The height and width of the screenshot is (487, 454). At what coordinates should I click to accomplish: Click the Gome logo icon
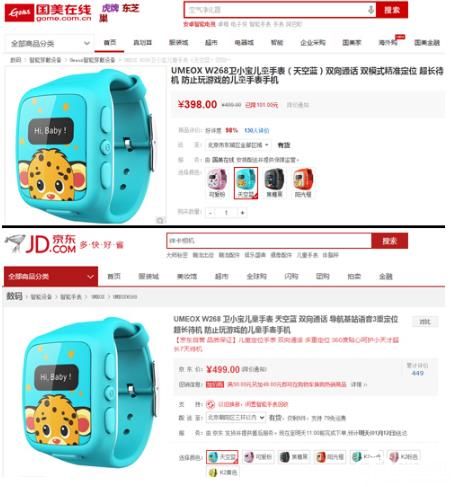(x=19, y=13)
